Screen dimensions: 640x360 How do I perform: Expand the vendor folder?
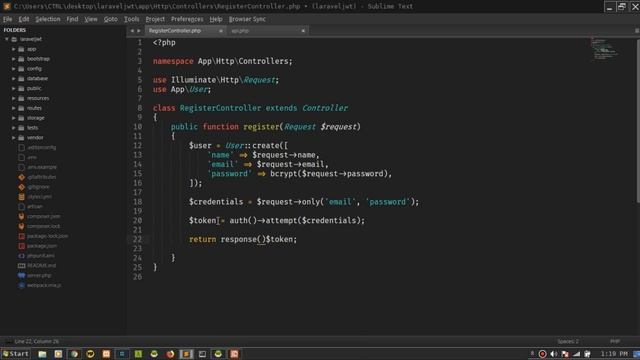pos(13,138)
